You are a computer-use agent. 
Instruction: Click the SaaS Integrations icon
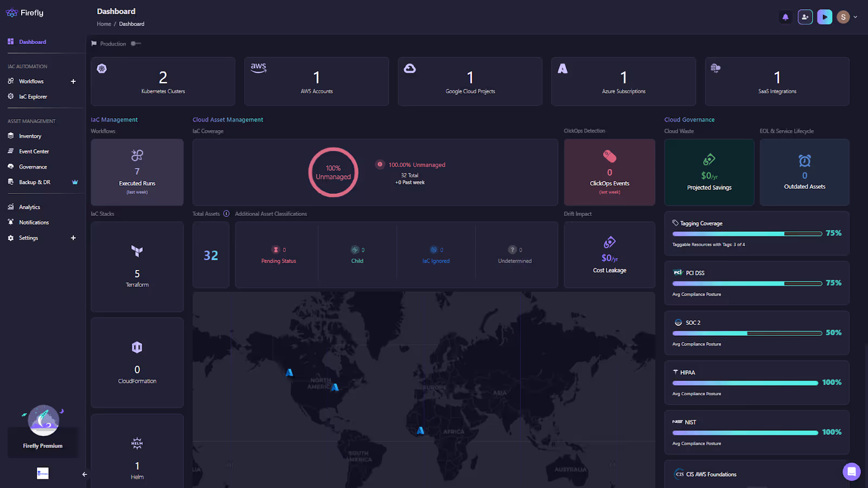click(x=716, y=68)
